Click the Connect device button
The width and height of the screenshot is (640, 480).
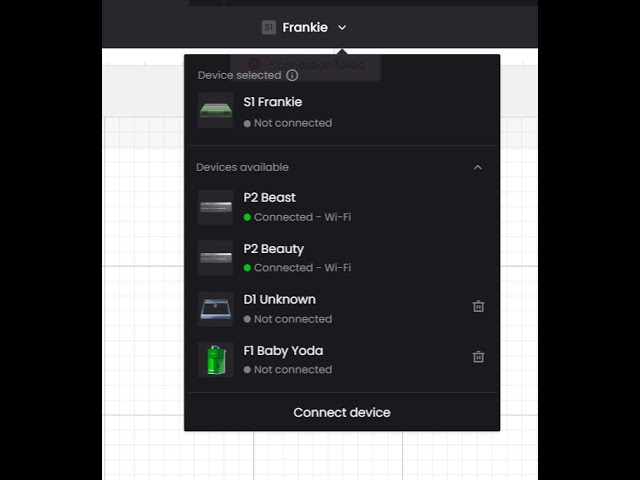pos(342,412)
